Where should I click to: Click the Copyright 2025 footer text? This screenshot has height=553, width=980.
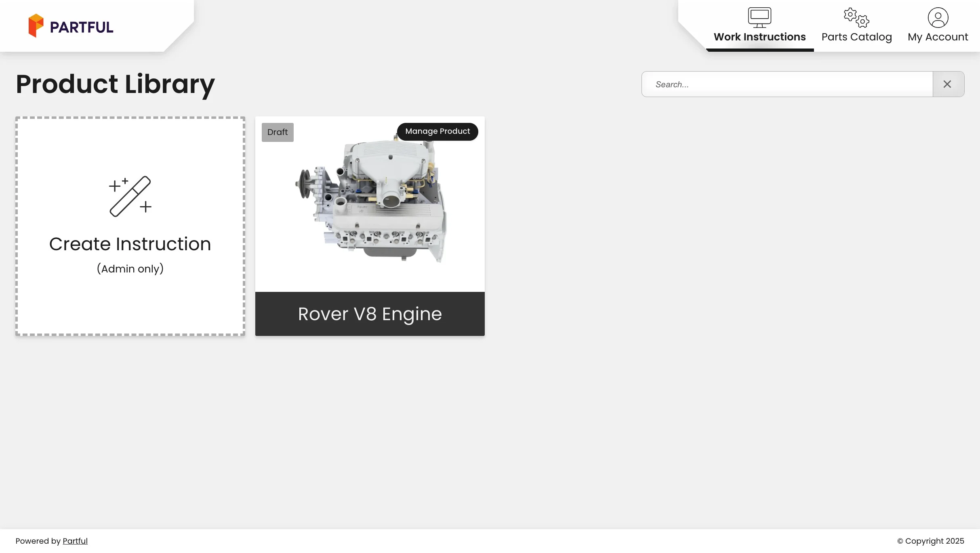coord(930,541)
